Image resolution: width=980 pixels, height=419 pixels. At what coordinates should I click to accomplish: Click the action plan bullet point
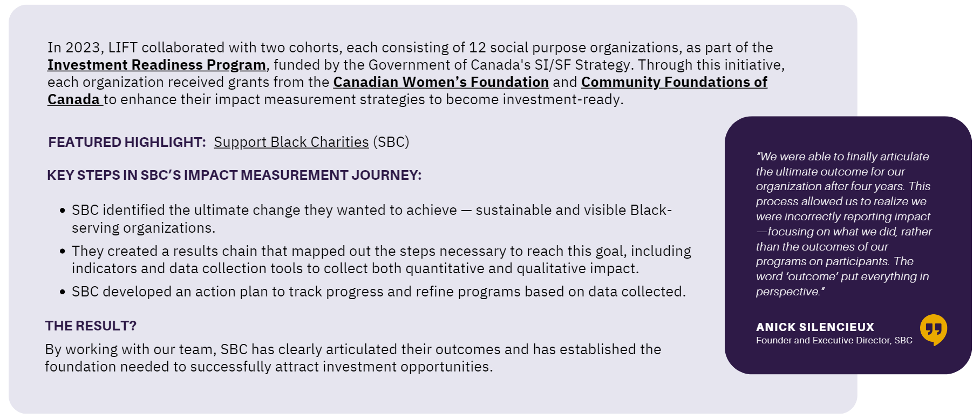pos(378,292)
